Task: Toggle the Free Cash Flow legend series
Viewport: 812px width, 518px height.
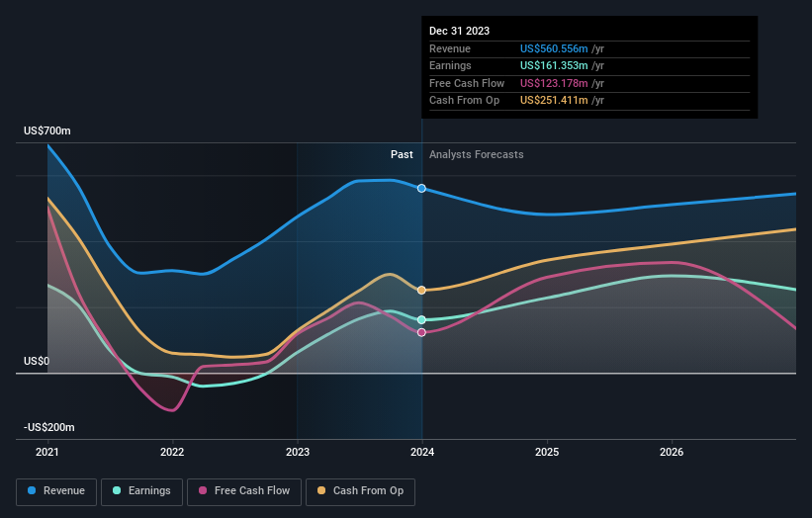Action: point(244,491)
